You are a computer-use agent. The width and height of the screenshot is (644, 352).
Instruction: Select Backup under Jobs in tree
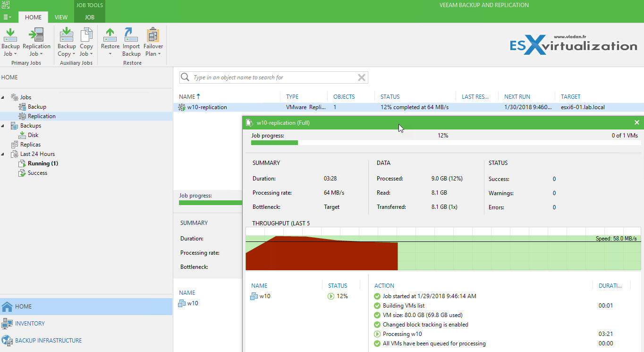coord(37,107)
